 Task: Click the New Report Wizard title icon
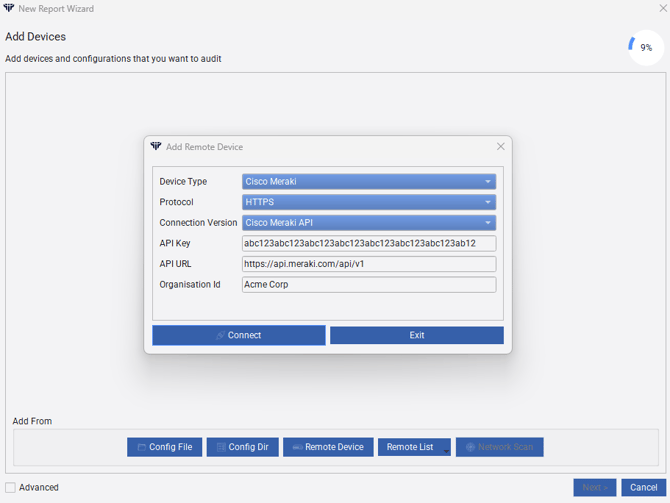[x=9, y=8]
